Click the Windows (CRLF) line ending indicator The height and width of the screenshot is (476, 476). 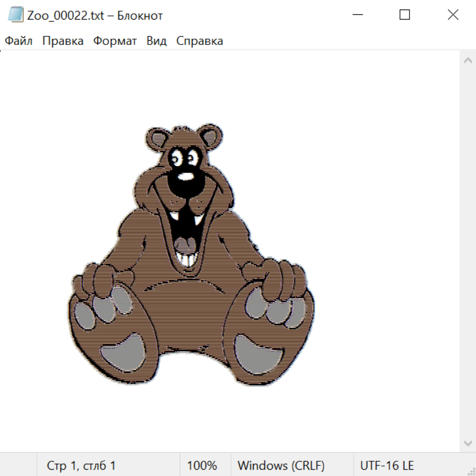[x=281, y=465]
